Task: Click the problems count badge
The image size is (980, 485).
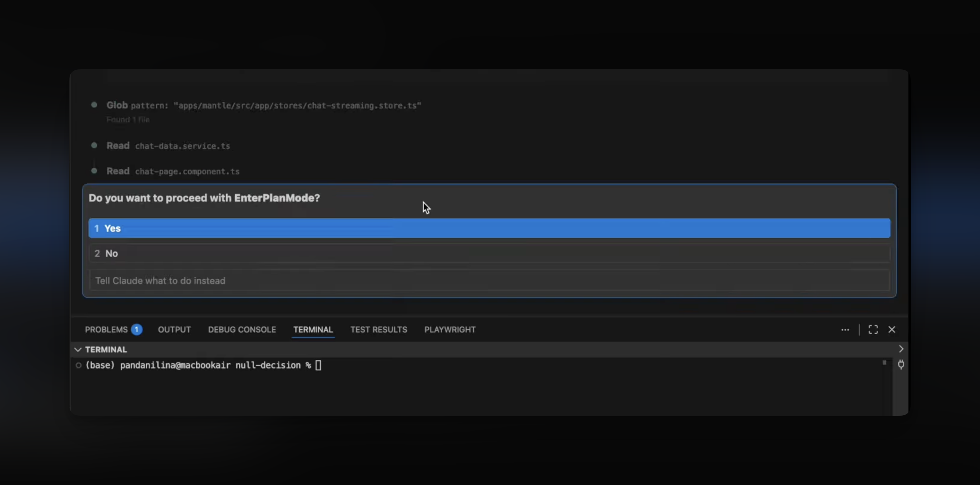Action: 137,330
